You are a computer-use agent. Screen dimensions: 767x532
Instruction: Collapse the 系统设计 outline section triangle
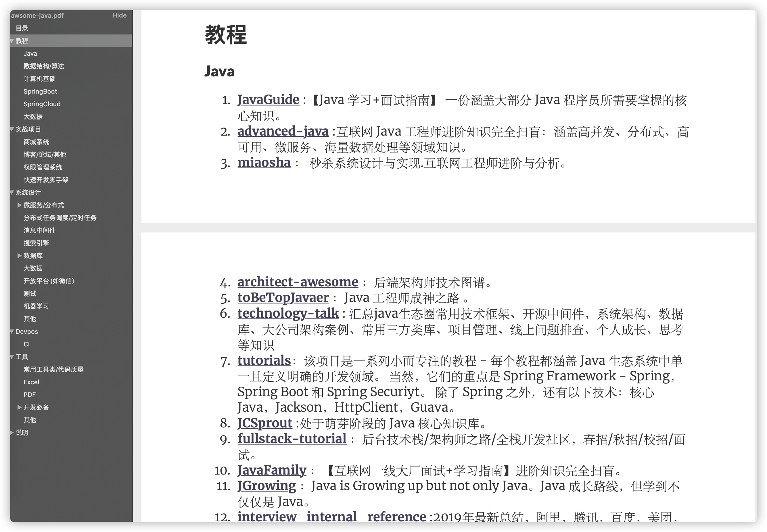pos(12,193)
